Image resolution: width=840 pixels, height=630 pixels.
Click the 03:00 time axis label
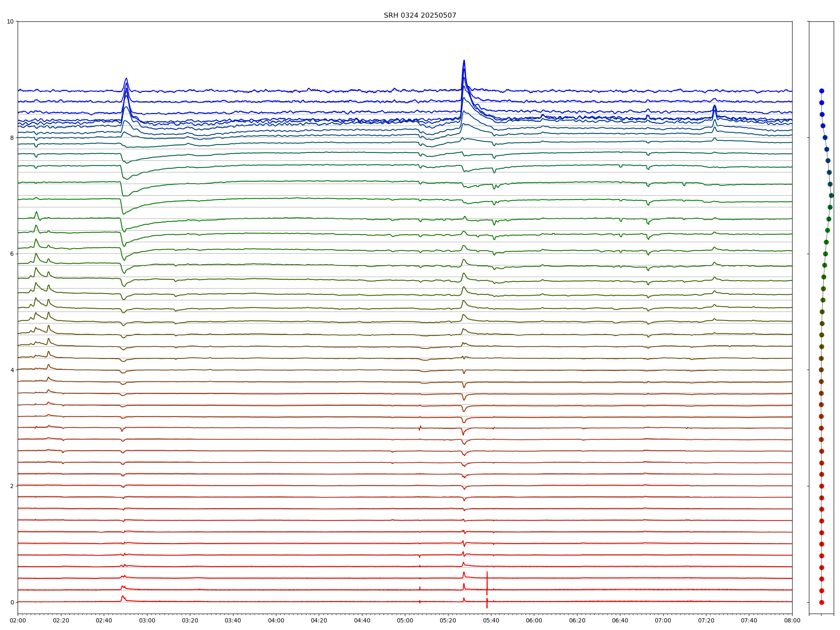[x=147, y=621]
